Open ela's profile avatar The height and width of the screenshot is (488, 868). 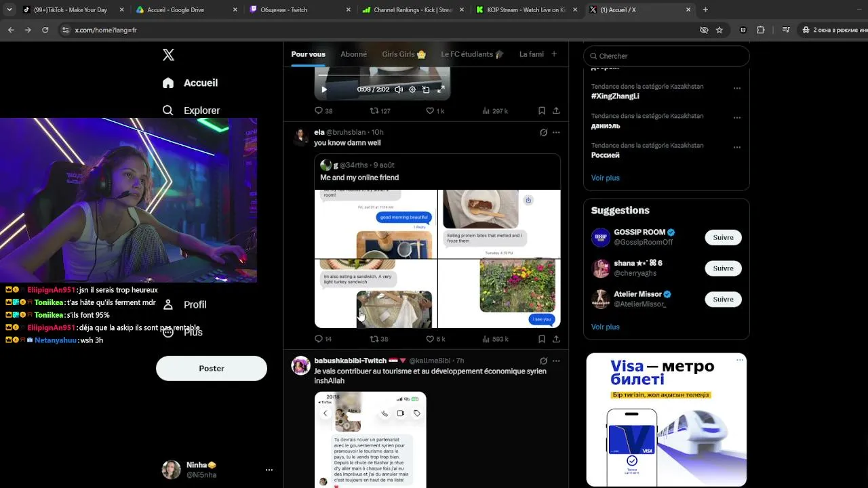(300, 136)
